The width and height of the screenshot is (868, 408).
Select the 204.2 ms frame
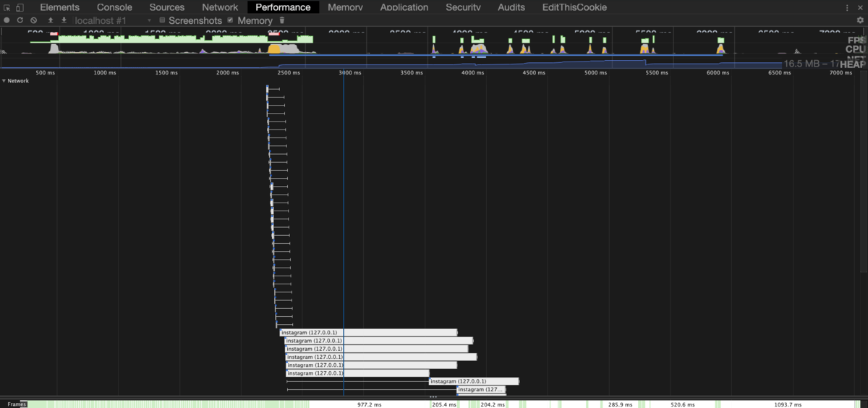click(493, 404)
